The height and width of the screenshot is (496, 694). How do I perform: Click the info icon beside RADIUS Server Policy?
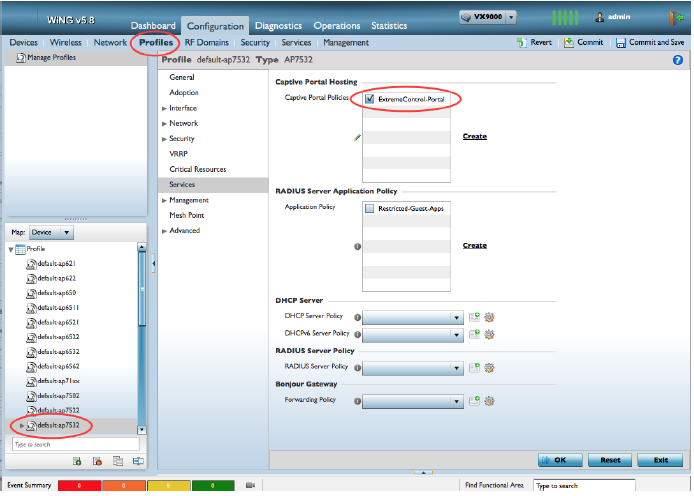(357, 367)
